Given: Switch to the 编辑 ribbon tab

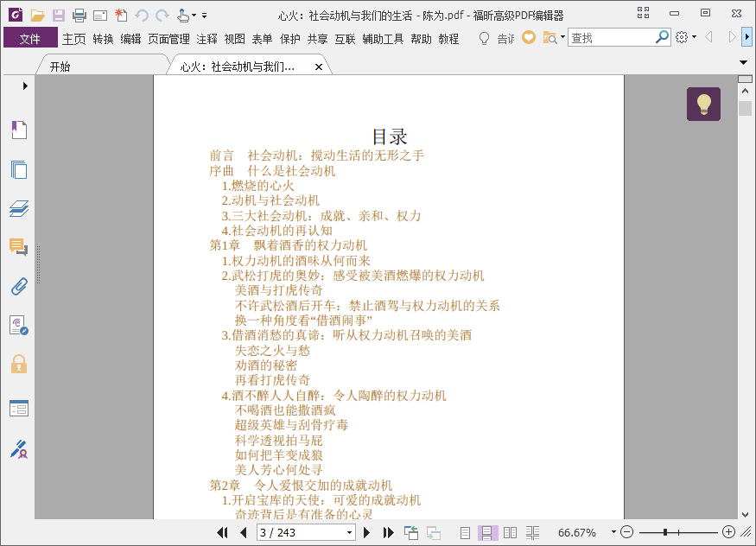Looking at the screenshot, I should [x=130, y=39].
